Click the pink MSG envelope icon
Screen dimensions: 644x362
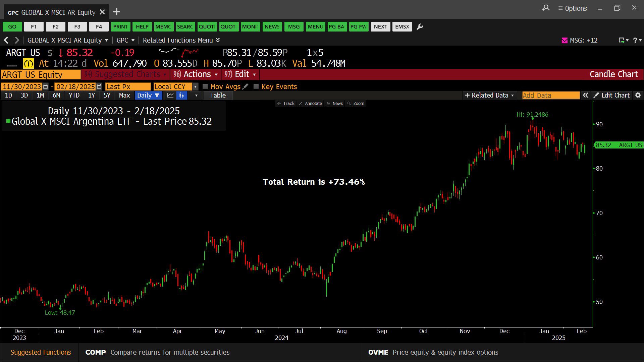coord(565,40)
